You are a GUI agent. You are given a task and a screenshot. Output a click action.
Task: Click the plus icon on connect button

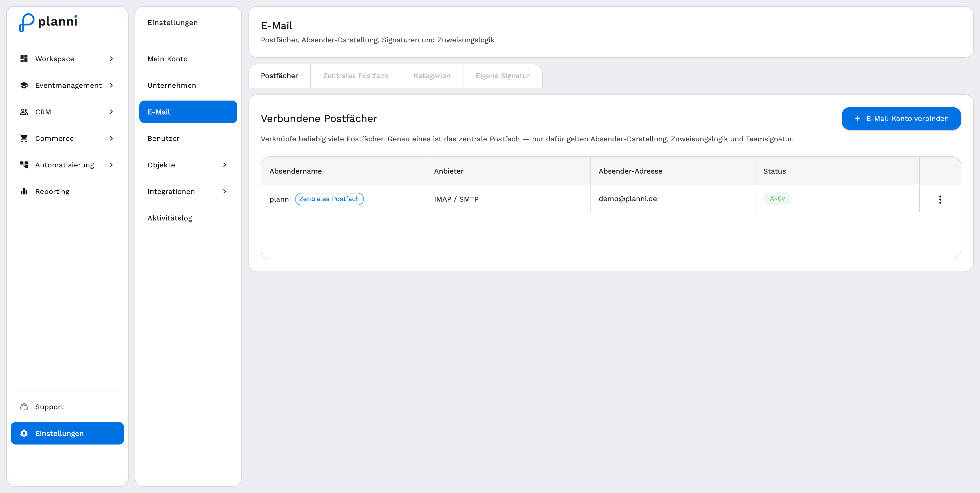click(x=857, y=119)
